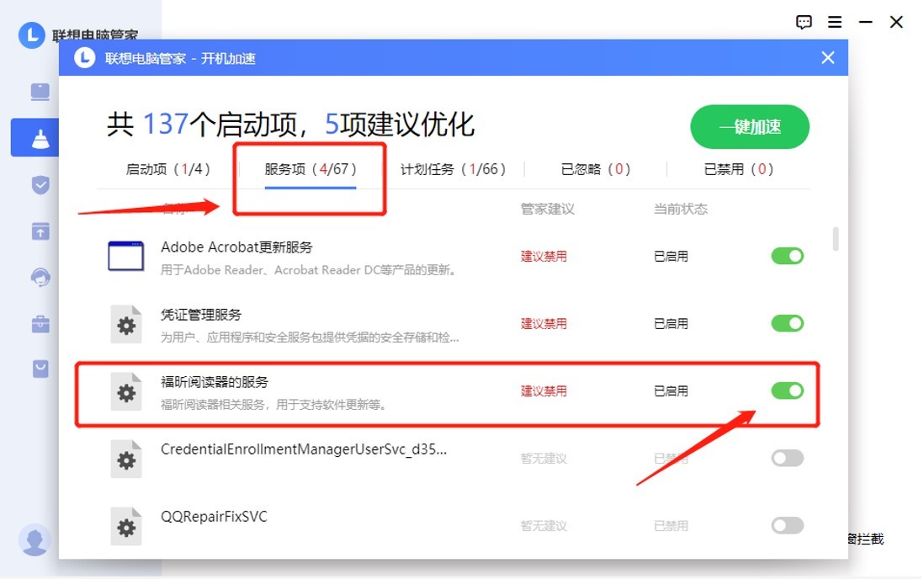Click the 当前状态 column header
Viewport: 924px width, 579px height.
[681, 209]
